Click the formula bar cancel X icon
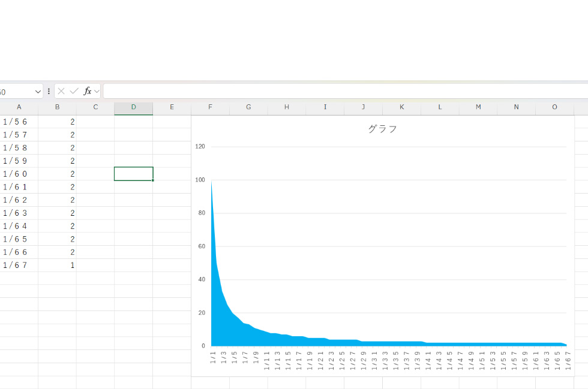Screen dimensions: 588x389 (61, 91)
